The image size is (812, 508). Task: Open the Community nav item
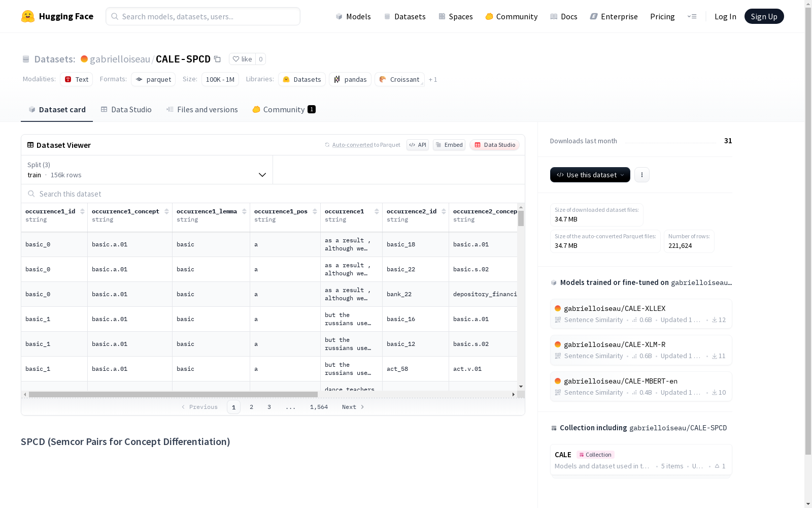(x=512, y=16)
